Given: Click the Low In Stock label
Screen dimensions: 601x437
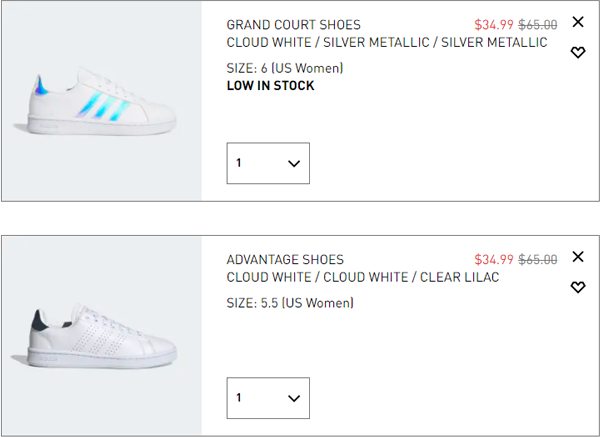Looking at the screenshot, I should click(x=270, y=86).
